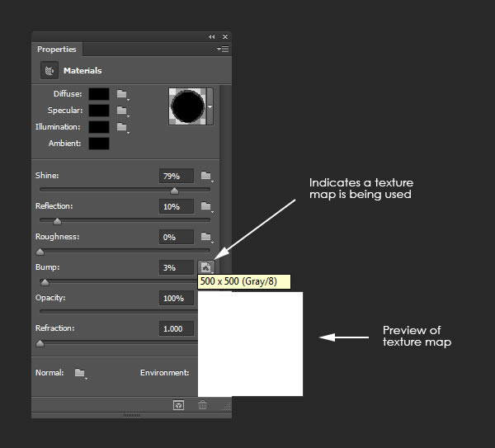Click the "Normal:" label

click(49, 373)
